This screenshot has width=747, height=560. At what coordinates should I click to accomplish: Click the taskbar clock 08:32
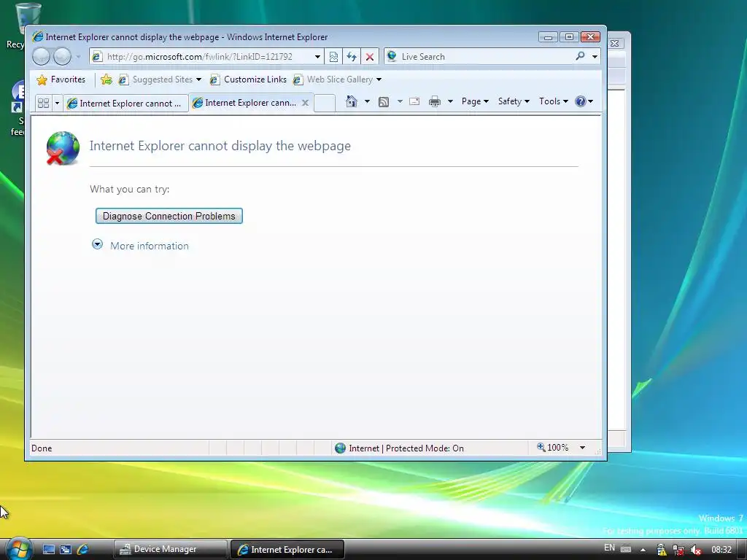point(721,550)
